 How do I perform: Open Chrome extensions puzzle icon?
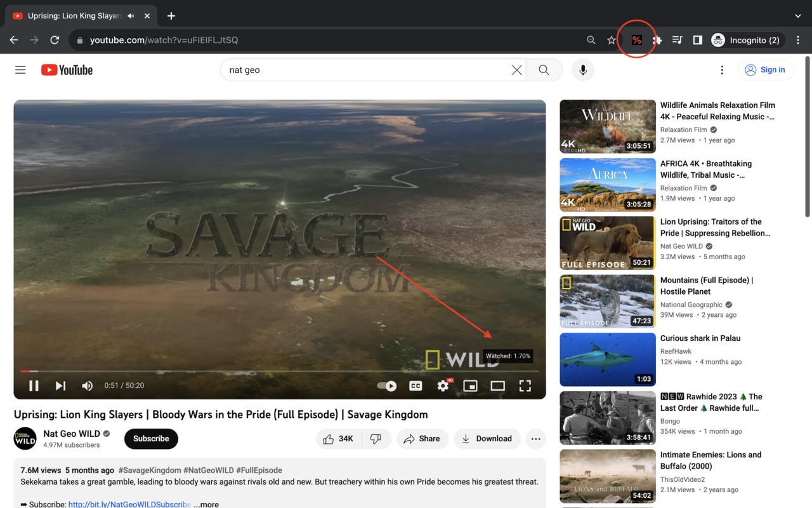tap(657, 40)
